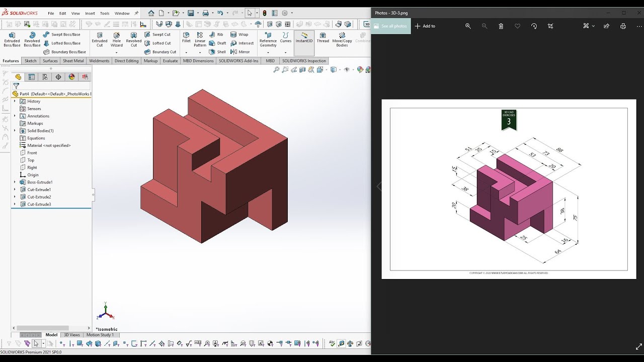Switch to the Sketch tab
Screen dimensions: 644x362
point(31,61)
